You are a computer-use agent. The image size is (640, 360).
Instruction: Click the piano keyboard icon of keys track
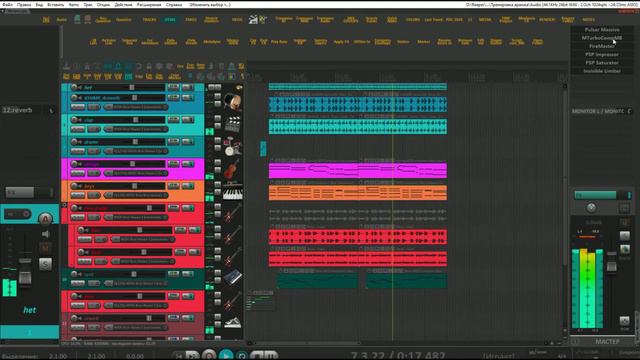[233, 191]
